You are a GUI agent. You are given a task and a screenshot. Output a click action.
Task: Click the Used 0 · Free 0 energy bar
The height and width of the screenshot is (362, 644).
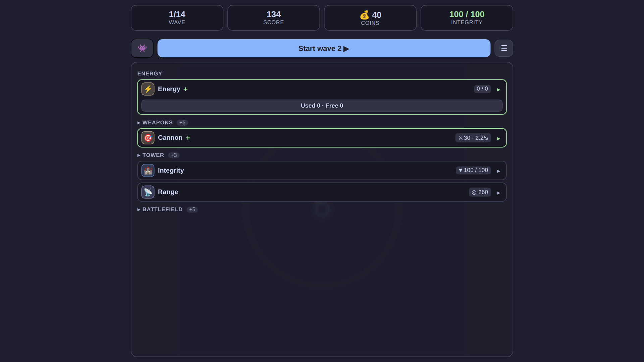[x=322, y=106]
